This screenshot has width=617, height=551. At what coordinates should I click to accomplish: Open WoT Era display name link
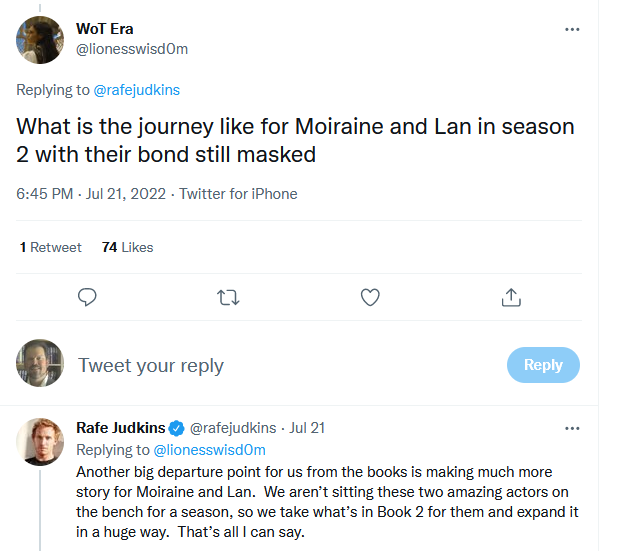click(x=104, y=29)
